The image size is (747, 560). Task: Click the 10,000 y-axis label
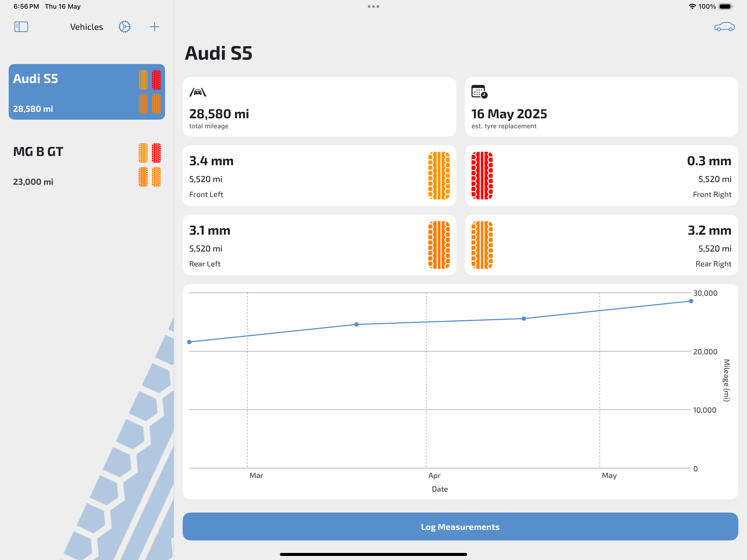coord(704,410)
